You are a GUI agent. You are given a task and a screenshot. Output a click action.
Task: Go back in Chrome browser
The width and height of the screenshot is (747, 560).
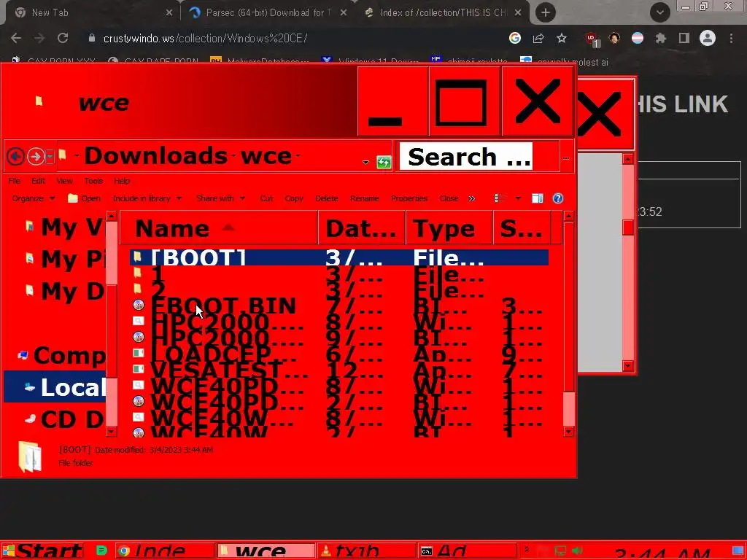click(16, 38)
